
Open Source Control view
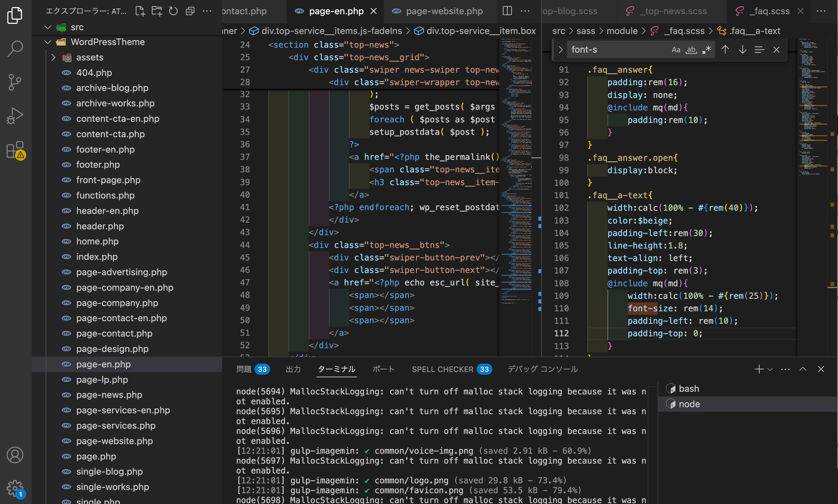(x=15, y=82)
